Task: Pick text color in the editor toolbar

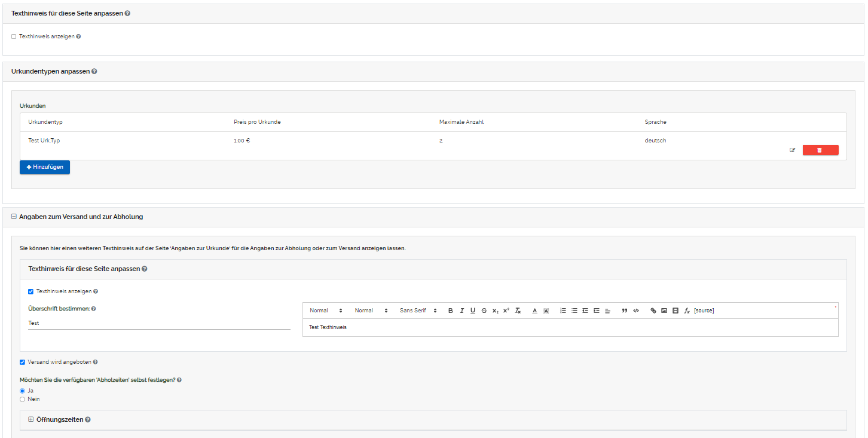Action: (x=535, y=311)
